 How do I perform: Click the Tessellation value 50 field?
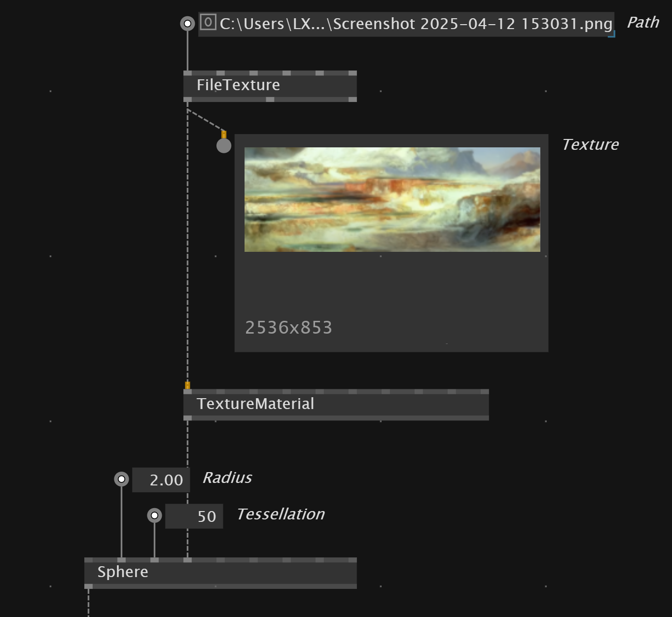point(194,516)
